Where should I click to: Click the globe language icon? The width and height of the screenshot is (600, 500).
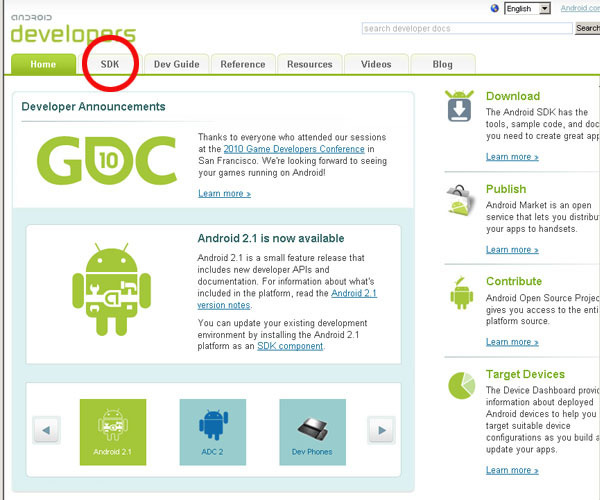[x=494, y=8]
